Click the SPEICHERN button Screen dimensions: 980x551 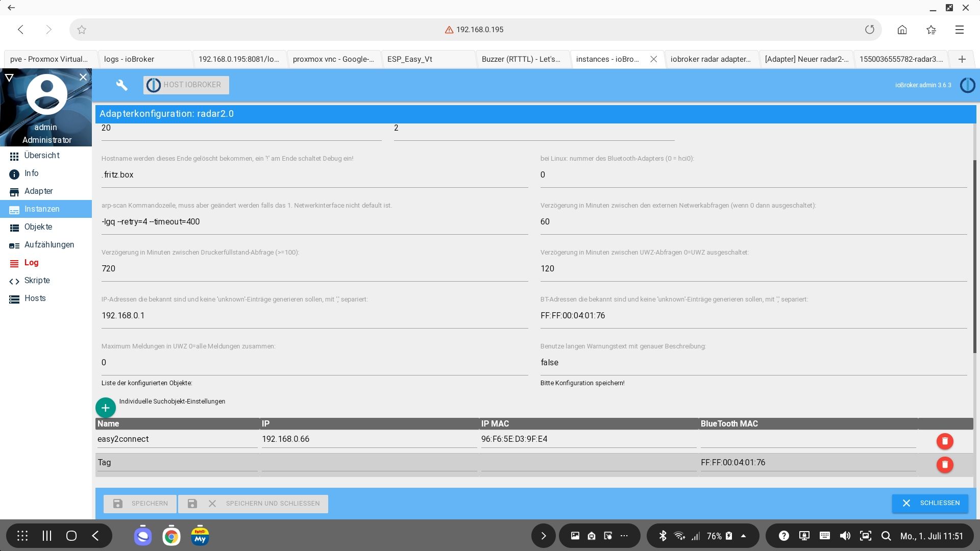pyautogui.click(x=140, y=504)
